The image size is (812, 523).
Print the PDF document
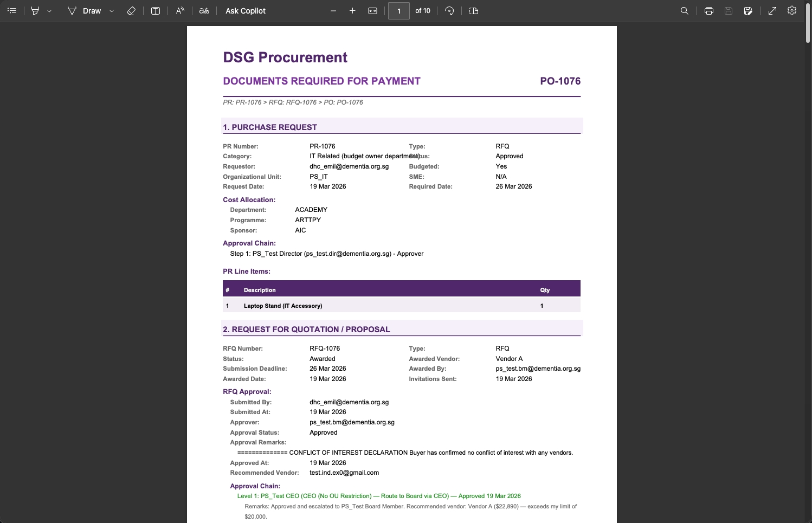tap(708, 11)
